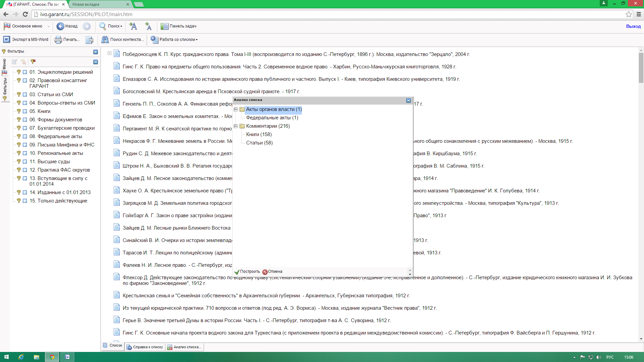Open document icon for Богословский М.
Screen dimensions: 644x362
[x=117, y=91]
